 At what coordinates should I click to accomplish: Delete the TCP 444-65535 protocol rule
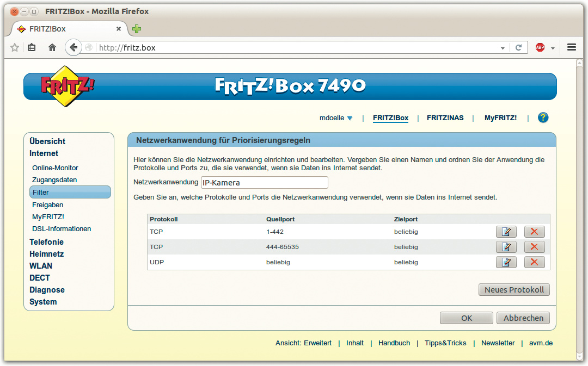pyautogui.click(x=534, y=247)
